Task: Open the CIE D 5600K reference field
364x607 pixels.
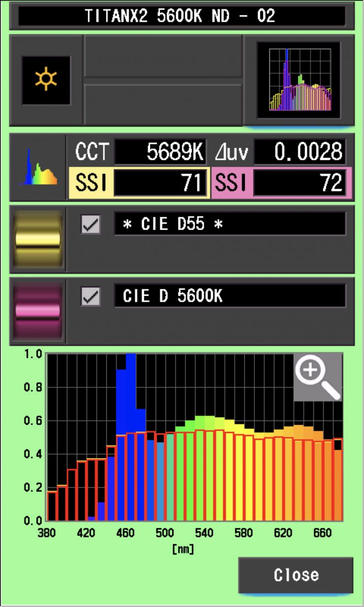Action: pos(230,296)
